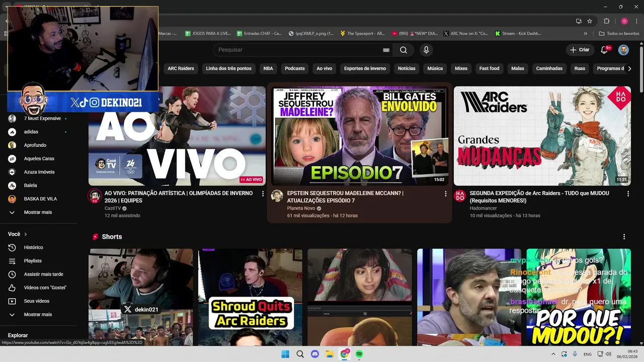The height and width of the screenshot is (362, 644).
Task: Select the Ao vivo chip
Action: tap(325, 68)
